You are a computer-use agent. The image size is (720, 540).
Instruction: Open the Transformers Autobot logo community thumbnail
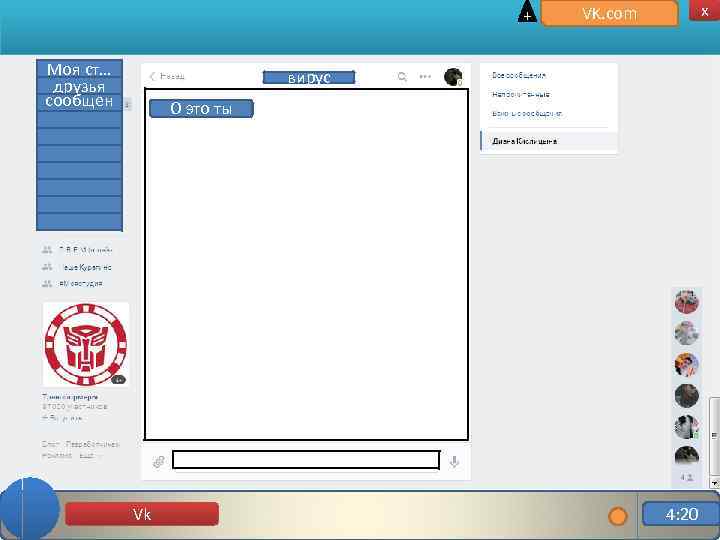click(86, 344)
